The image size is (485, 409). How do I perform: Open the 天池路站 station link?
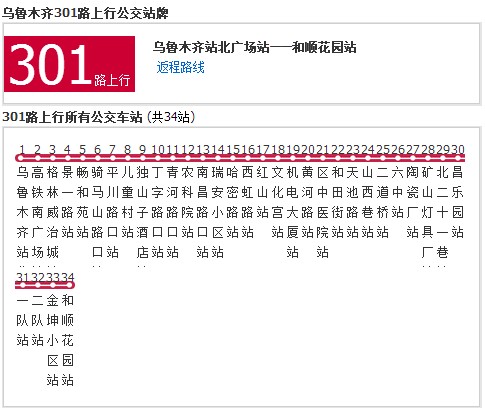click(352, 202)
